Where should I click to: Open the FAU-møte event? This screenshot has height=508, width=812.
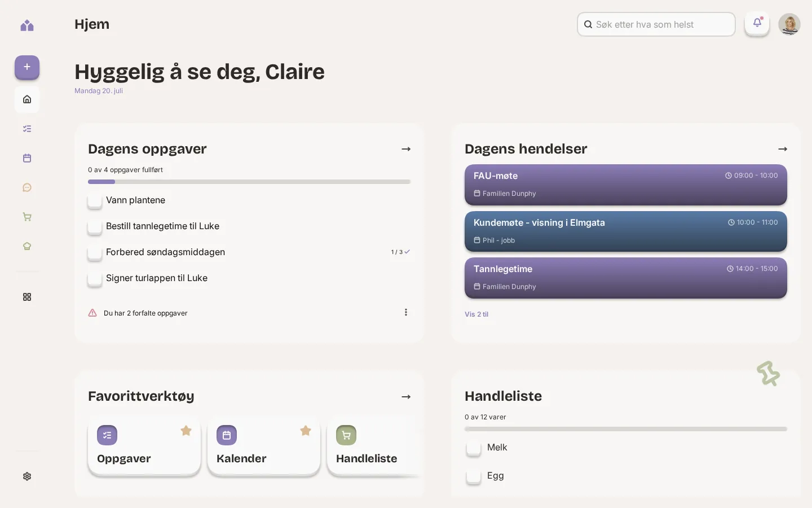pos(626,185)
